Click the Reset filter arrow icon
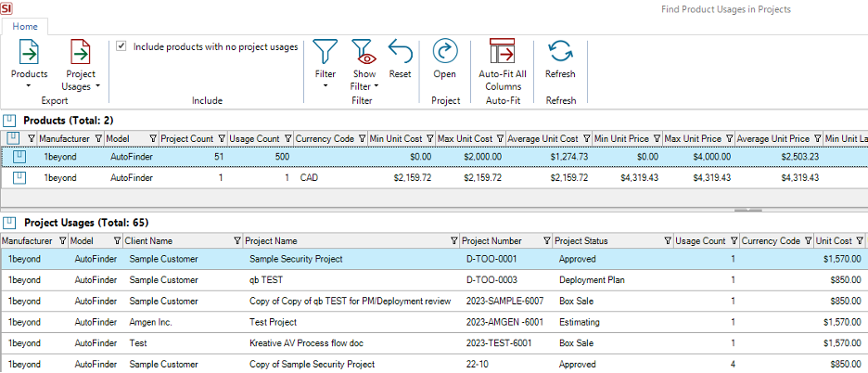 pyautogui.click(x=401, y=52)
